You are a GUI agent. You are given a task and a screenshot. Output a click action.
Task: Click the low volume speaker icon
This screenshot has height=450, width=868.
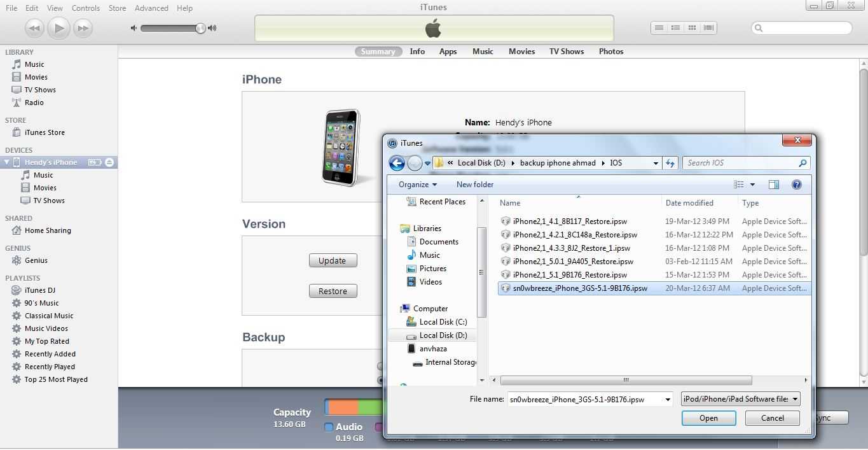click(134, 28)
